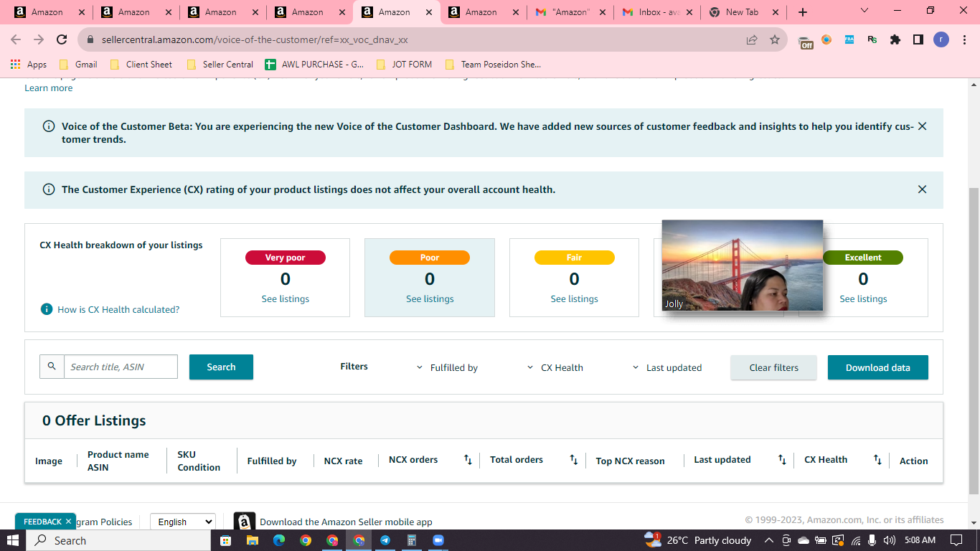980x551 pixels.
Task: Switch to the "Amazon" Gmail search tab
Action: click(x=571, y=12)
